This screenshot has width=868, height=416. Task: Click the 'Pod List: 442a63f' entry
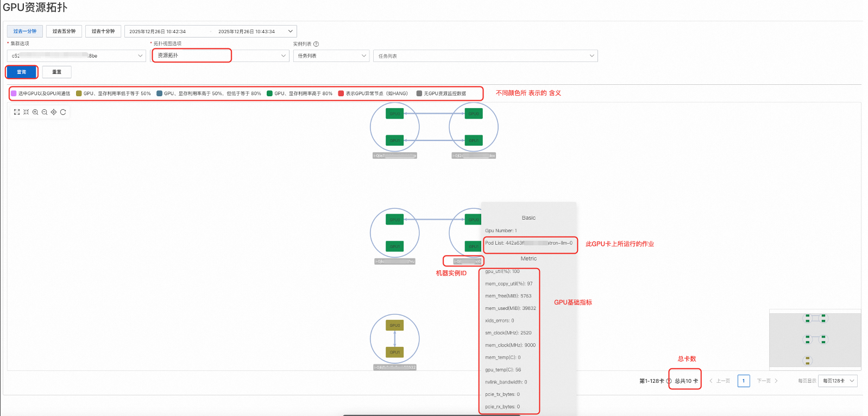529,243
